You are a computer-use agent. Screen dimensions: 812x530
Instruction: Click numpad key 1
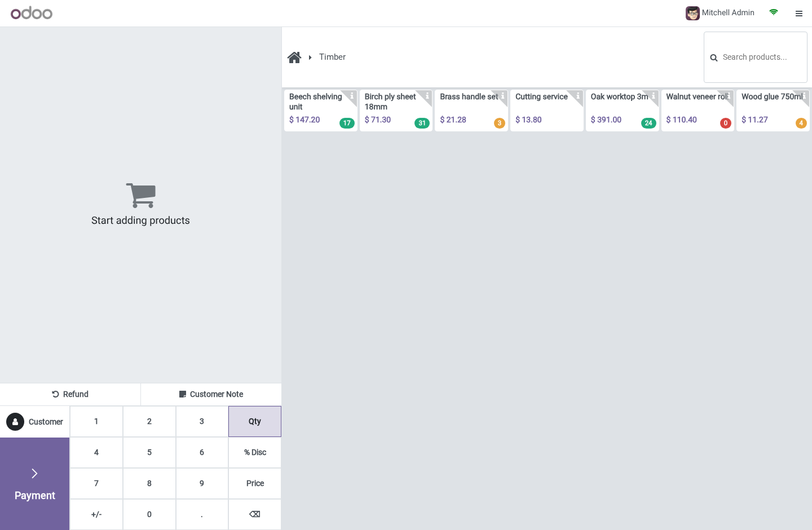click(96, 421)
